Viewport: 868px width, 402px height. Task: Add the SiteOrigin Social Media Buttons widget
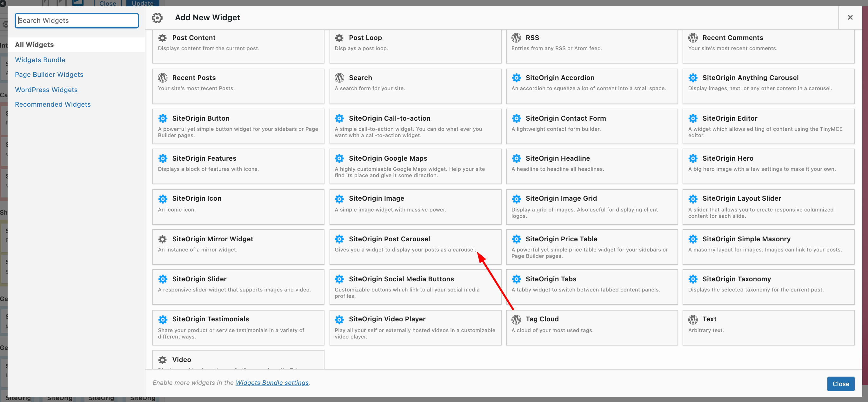[415, 287]
